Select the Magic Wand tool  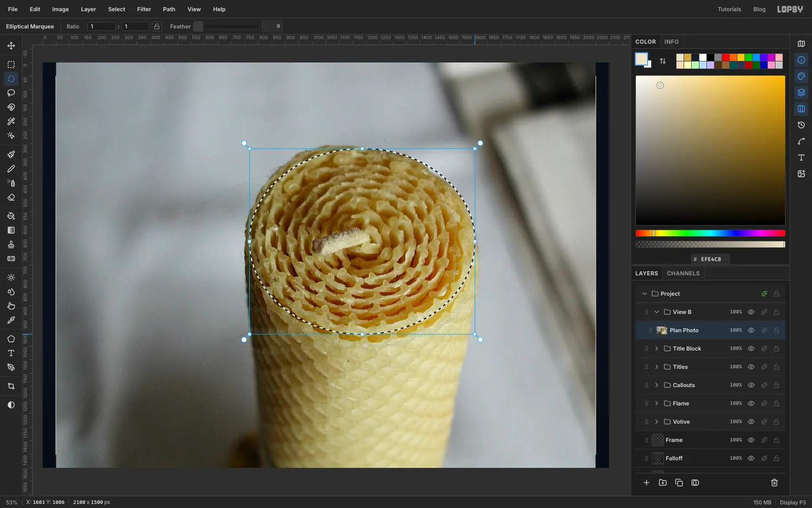(x=11, y=121)
